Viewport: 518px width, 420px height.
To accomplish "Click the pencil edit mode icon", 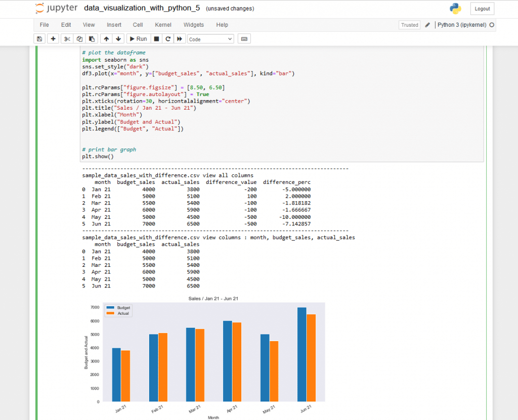I will tap(427, 25).
